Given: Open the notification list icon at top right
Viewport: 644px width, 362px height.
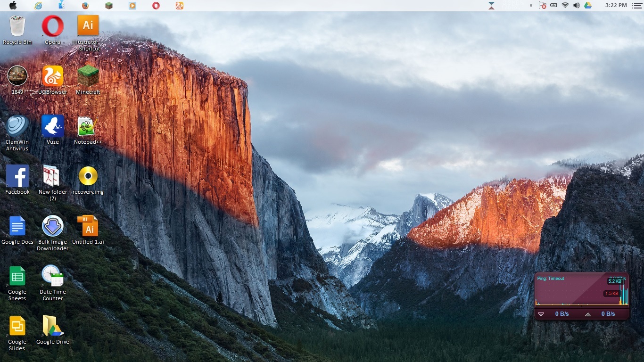Looking at the screenshot, I should click(636, 6).
